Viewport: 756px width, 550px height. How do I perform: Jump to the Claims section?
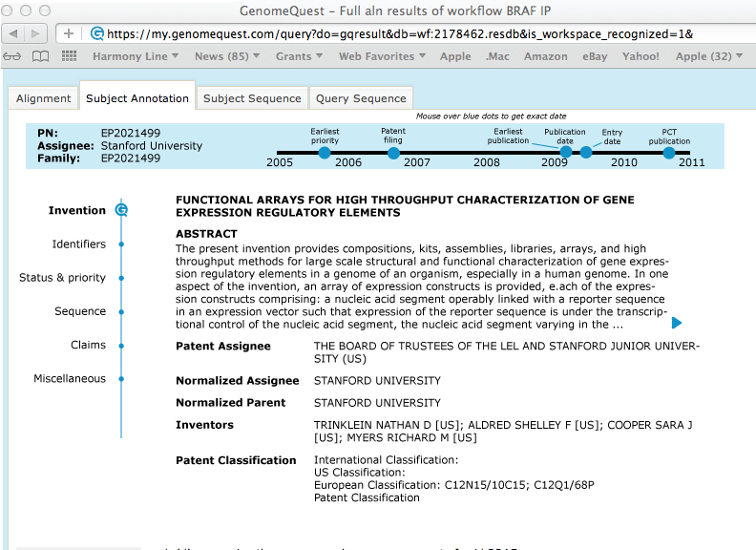(88, 345)
